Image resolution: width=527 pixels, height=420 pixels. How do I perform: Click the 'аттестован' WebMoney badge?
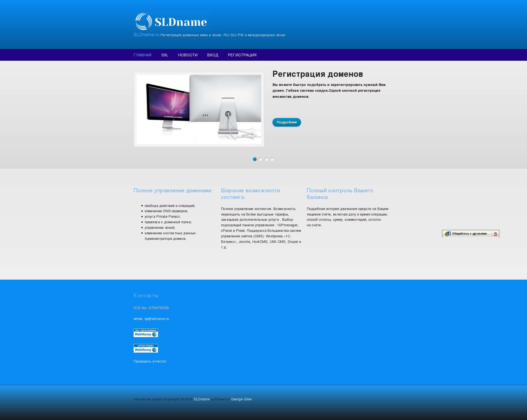click(146, 348)
